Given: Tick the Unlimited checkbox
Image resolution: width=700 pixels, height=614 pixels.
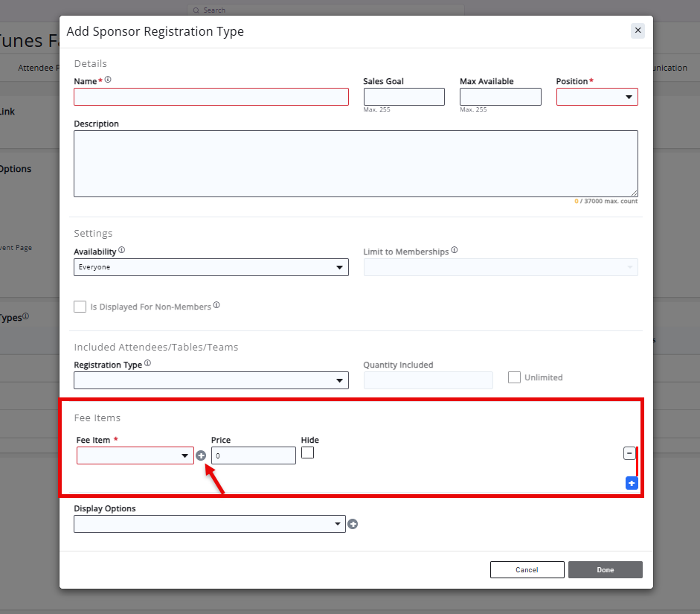Looking at the screenshot, I should point(514,377).
